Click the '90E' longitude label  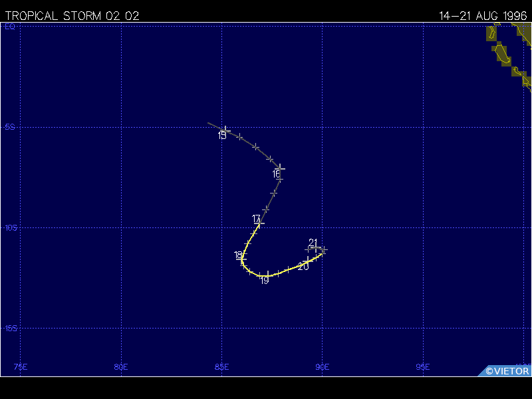(323, 367)
